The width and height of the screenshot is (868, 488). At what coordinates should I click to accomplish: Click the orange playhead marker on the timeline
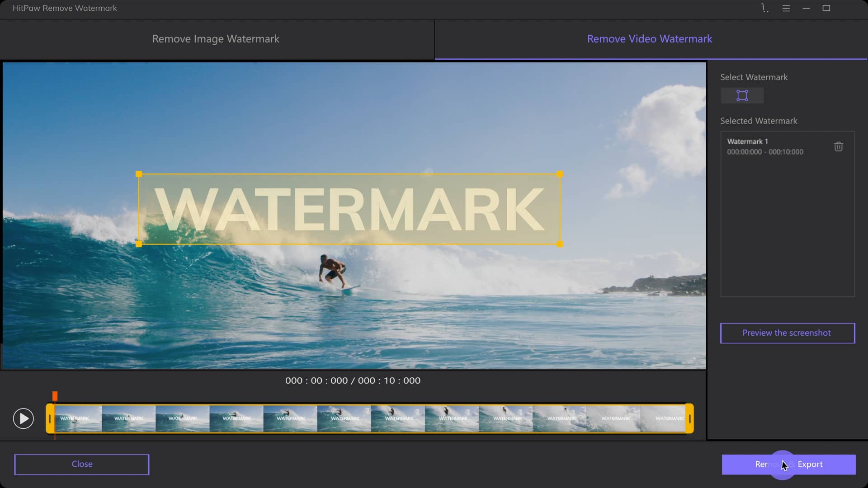tap(55, 395)
